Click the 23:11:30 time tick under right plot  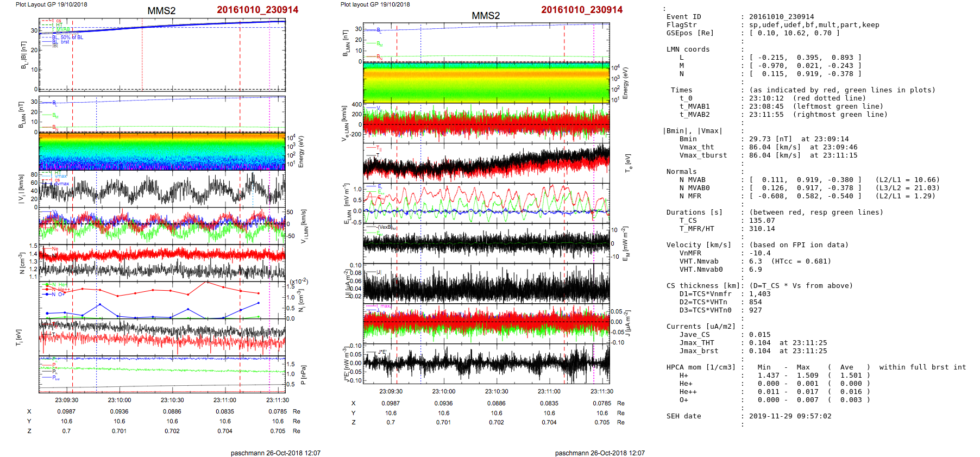602,391
